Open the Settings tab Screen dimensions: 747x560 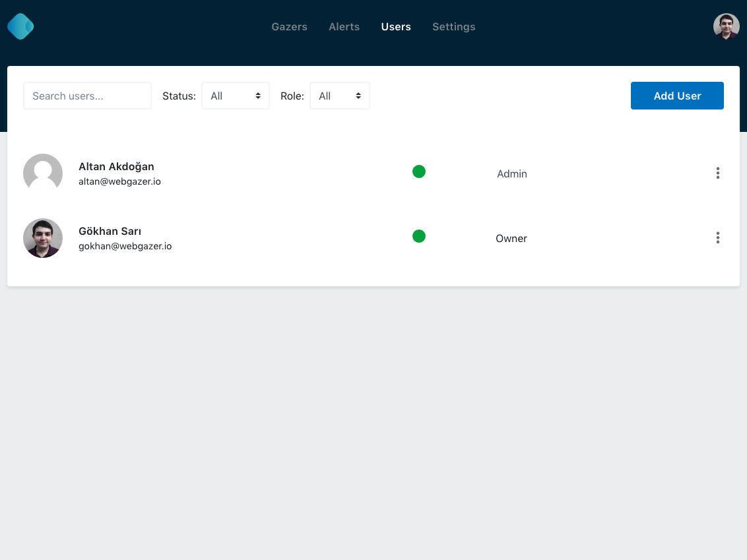(x=453, y=27)
